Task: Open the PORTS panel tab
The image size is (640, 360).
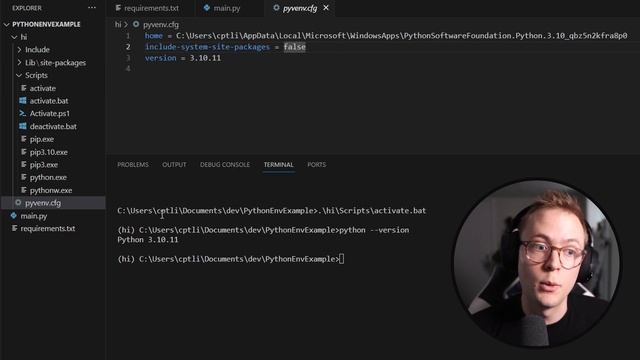Action: (317, 165)
